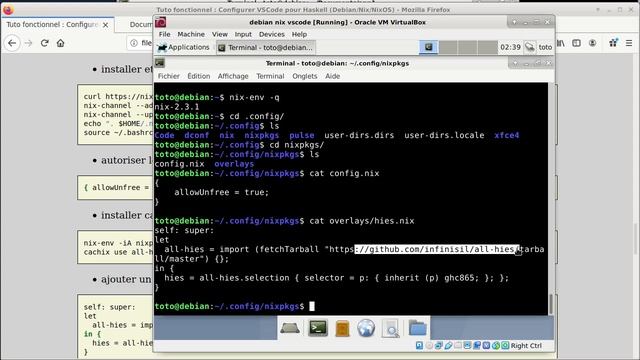Image resolution: width=640 pixels, height=360 pixels.
Task: Switch to the third workspace
Action: tap(467, 47)
